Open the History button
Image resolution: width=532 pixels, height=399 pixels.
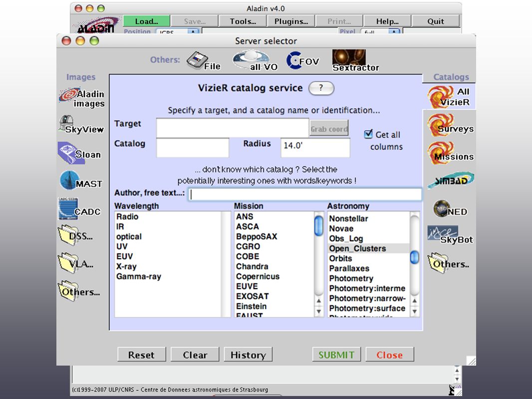tap(248, 355)
